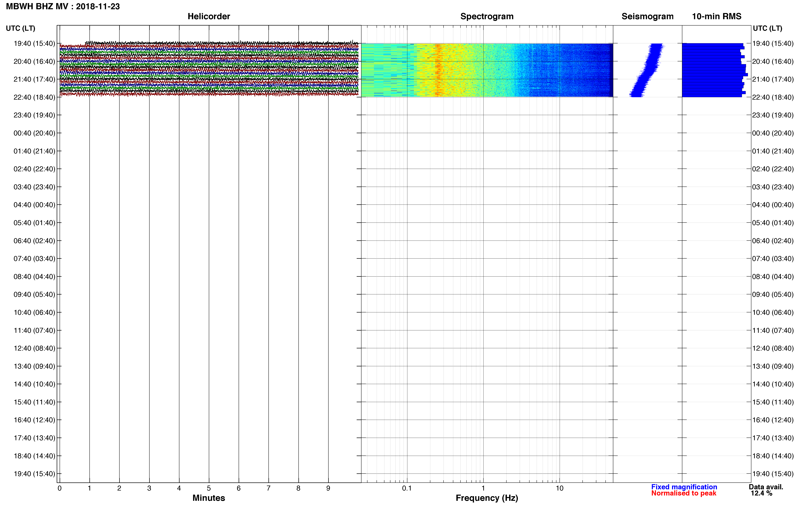
Task: Click the left 16:40 (12:40) time label
Action: click(x=34, y=420)
